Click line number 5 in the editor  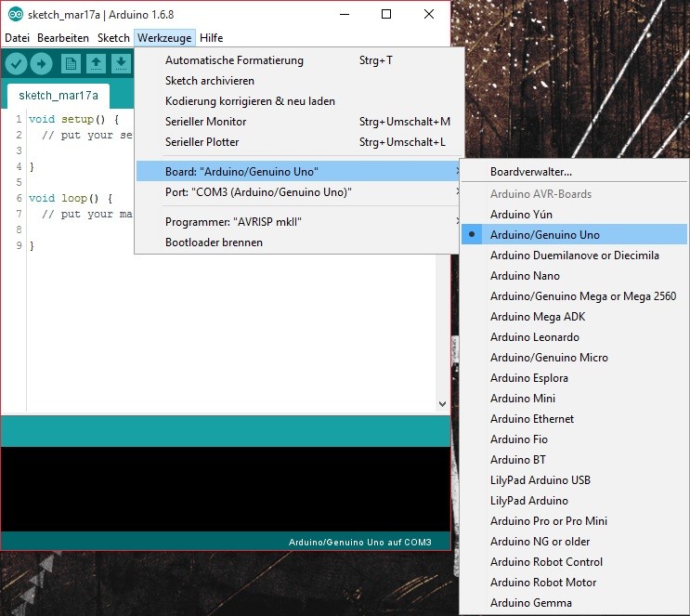point(19,182)
